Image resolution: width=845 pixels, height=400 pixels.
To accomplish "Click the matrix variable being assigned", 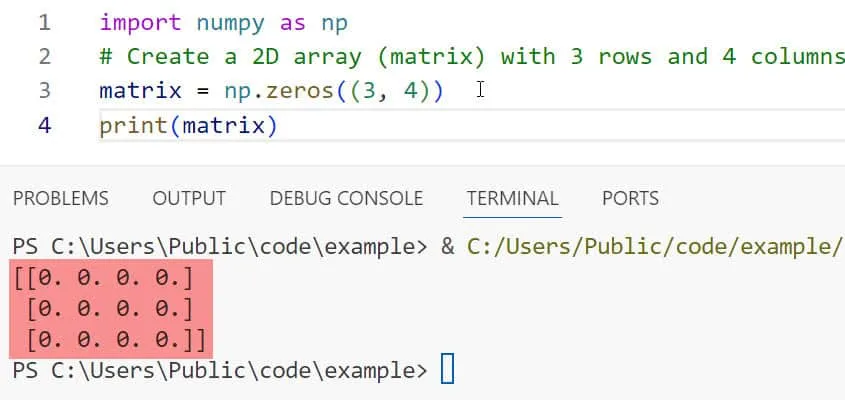I will 140,90.
